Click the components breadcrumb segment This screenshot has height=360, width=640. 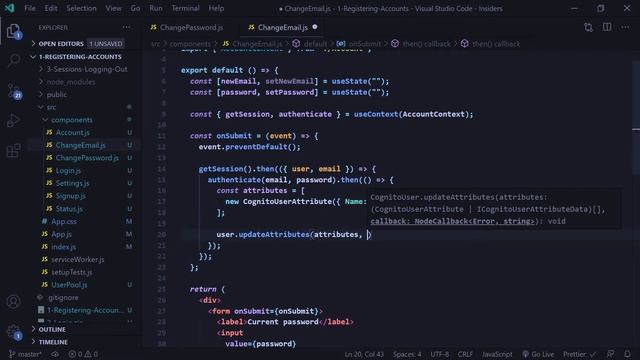tap(190, 44)
